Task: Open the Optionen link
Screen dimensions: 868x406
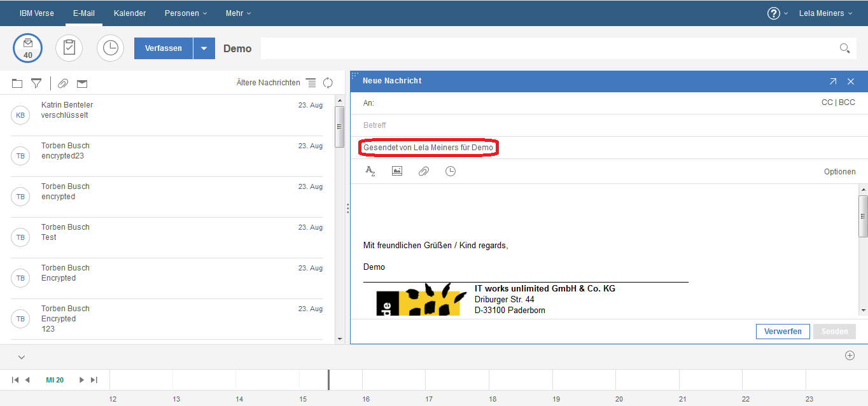Action: point(840,172)
